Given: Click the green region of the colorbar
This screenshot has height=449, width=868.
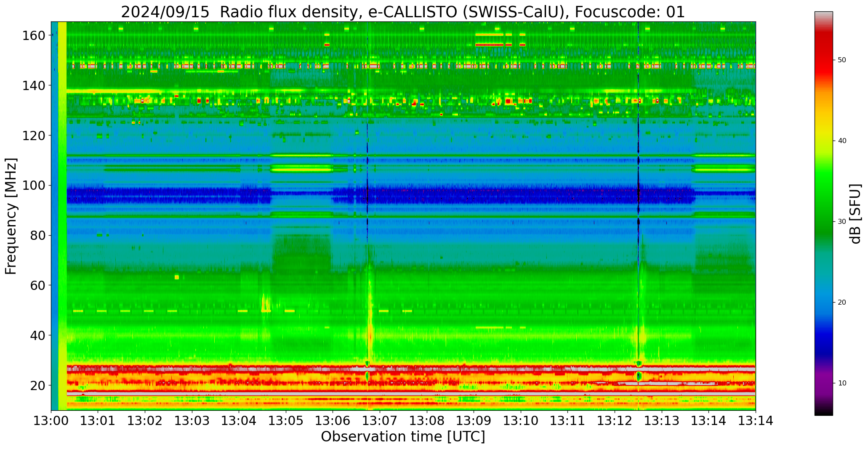Looking at the screenshot, I should [823, 202].
